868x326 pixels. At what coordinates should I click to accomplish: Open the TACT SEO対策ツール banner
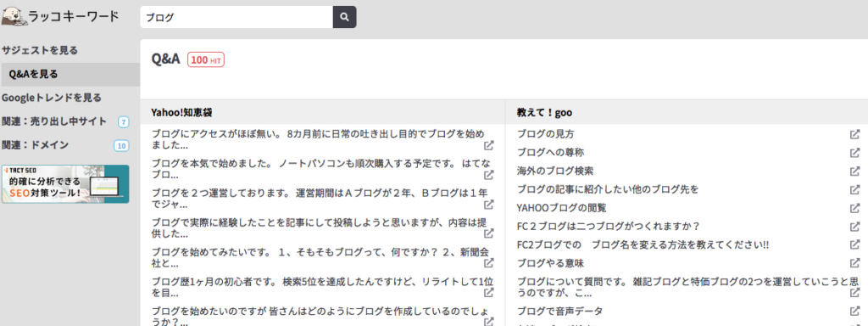tap(65, 184)
